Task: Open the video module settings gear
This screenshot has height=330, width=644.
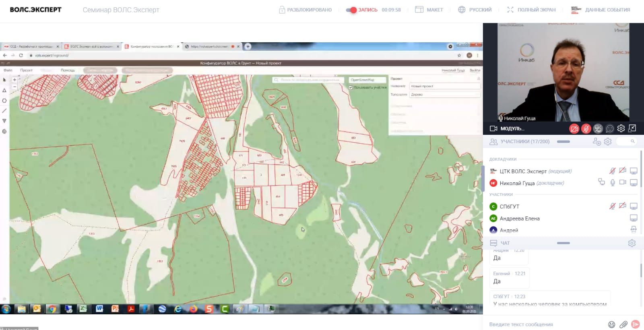Action: (621, 128)
